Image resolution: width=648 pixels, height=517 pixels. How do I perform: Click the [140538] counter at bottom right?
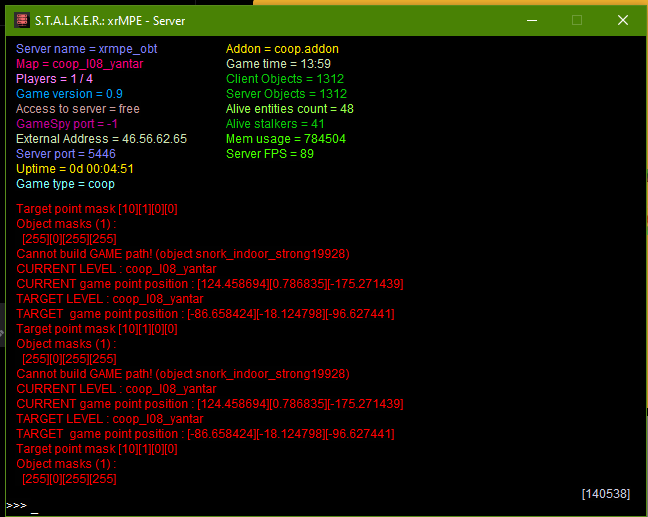(x=606, y=494)
